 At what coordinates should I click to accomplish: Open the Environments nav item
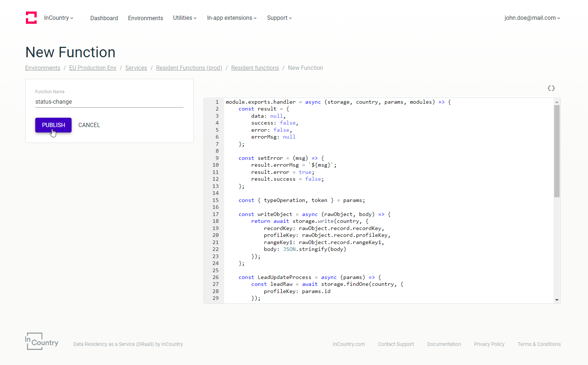tap(145, 18)
